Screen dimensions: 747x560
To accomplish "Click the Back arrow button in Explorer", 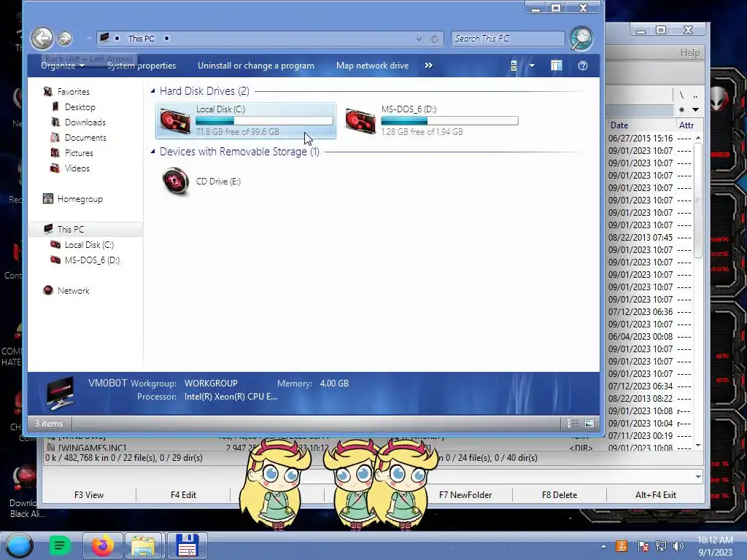I will [42, 38].
